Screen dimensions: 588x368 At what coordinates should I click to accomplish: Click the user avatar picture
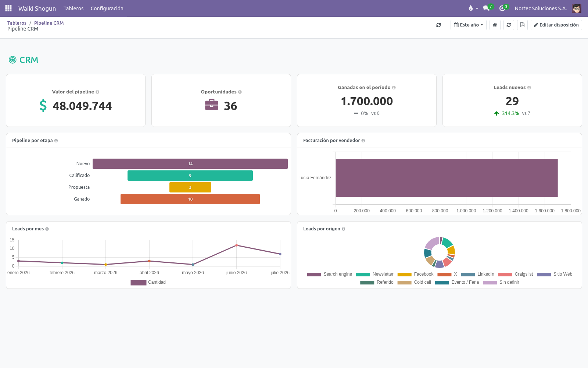click(x=577, y=8)
